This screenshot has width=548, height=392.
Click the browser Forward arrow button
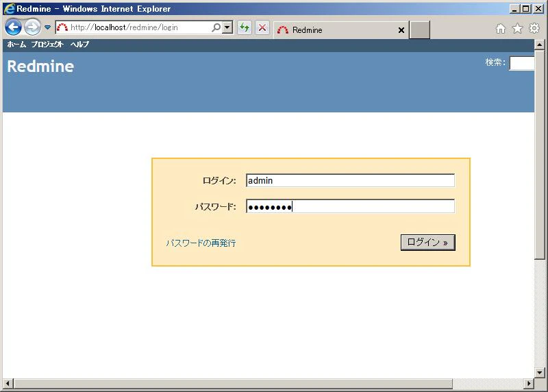coord(32,27)
